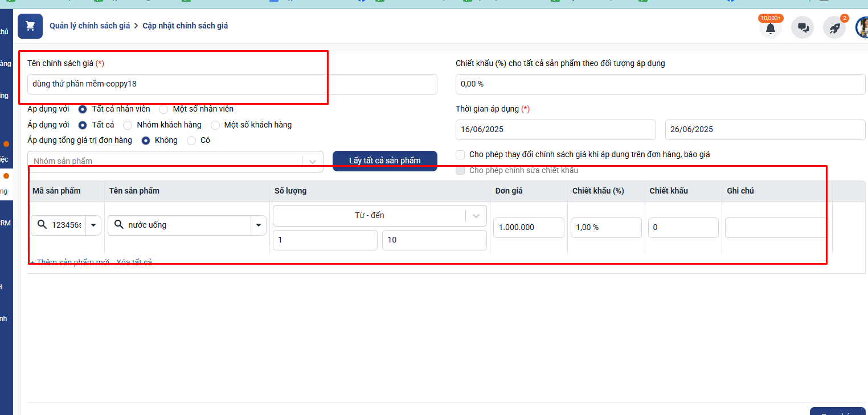Image resolution: width=868 pixels, height=415 pixels.
Task: Click the unit price field 1.000.000
Action: tap(528, 228)
